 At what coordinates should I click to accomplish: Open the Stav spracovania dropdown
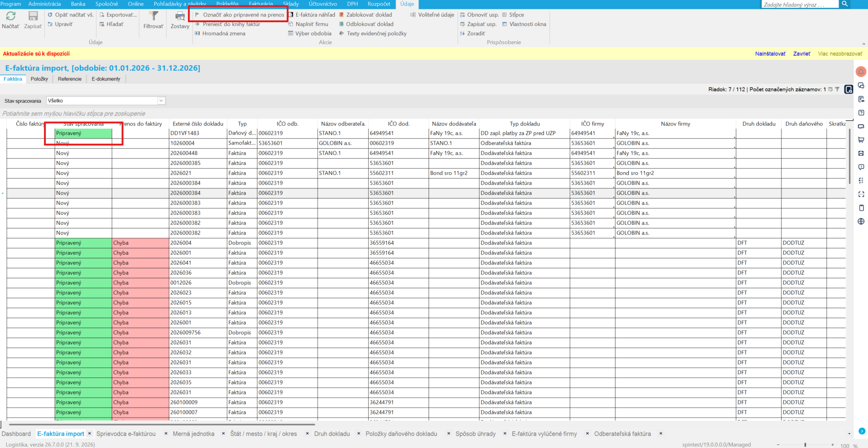161,101
